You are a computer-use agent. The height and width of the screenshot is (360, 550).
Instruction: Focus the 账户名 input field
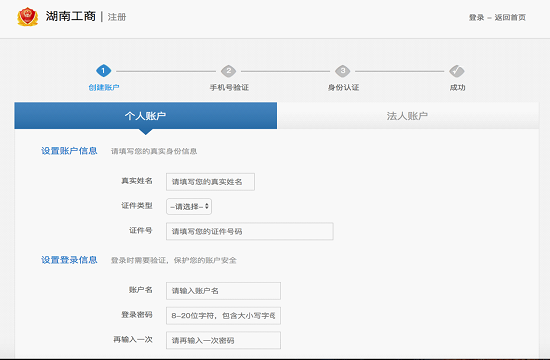[x=223, y=291]
